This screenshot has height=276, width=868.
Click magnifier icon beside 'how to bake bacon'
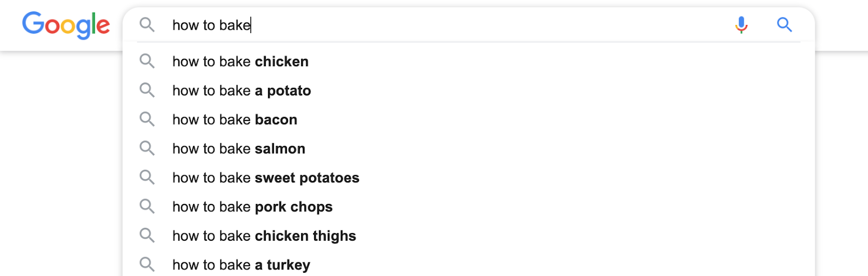(147, 119)
